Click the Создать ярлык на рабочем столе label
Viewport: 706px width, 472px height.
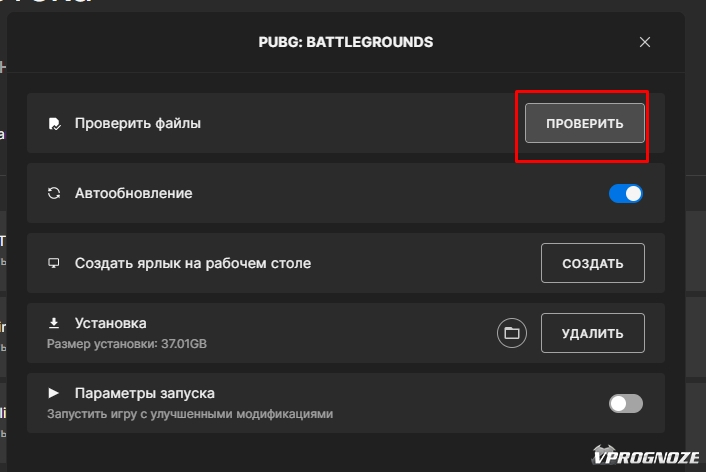(x=192, y=263)
